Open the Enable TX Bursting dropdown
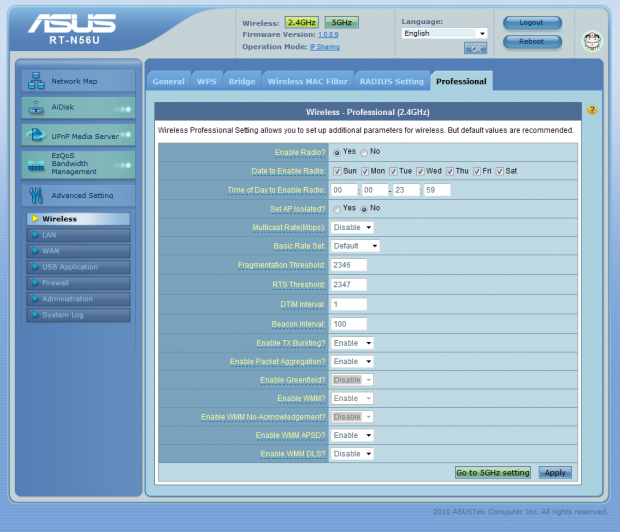This screenshot has width=620, height=532. [352, 343]
